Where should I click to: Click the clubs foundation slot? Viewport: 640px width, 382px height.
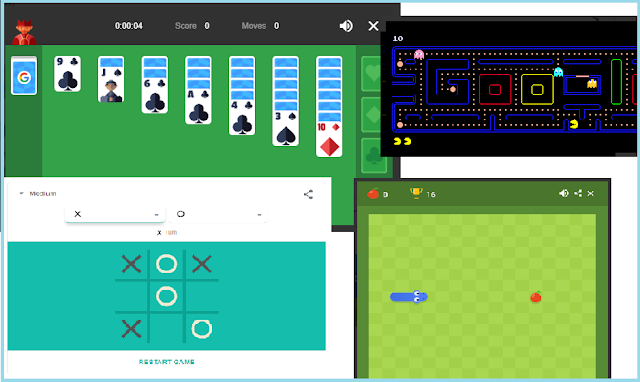373,156
